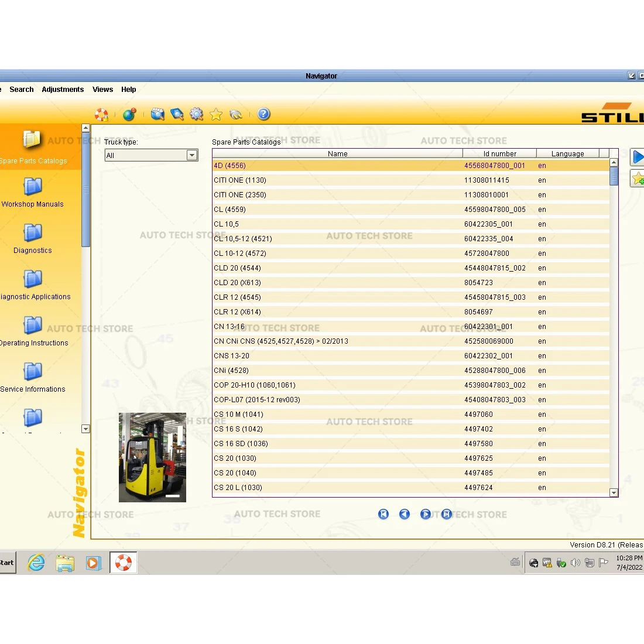This screenshot has height=644, width=644.
Task: Open Diagnostics sidebar folder
Action: tap(32, 238)
